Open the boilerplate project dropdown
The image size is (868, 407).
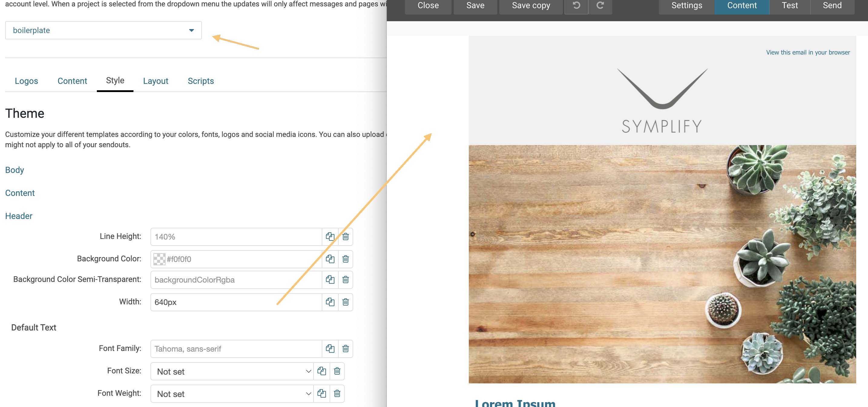pos(191,30)
